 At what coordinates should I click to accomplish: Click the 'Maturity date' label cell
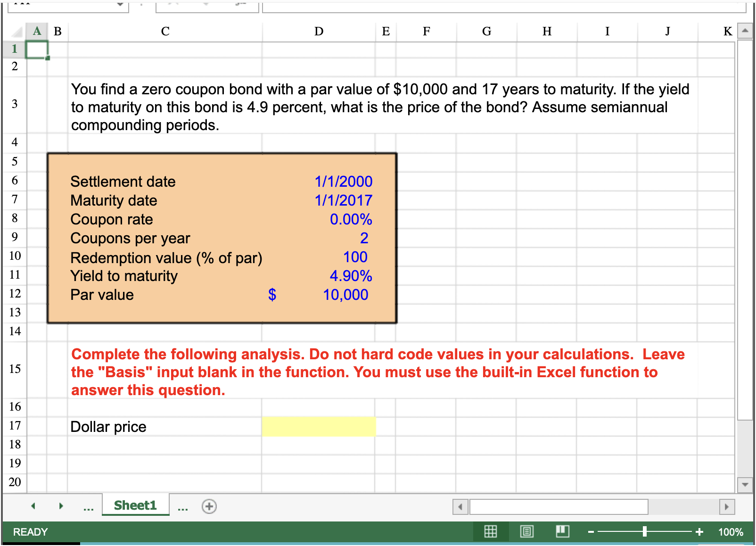click(114, 200)
